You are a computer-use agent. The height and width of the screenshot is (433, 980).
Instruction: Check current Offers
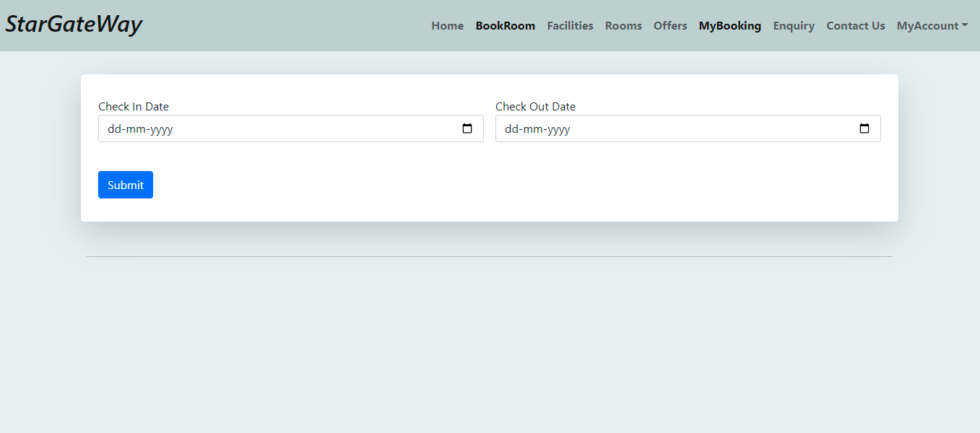[670, 25]
